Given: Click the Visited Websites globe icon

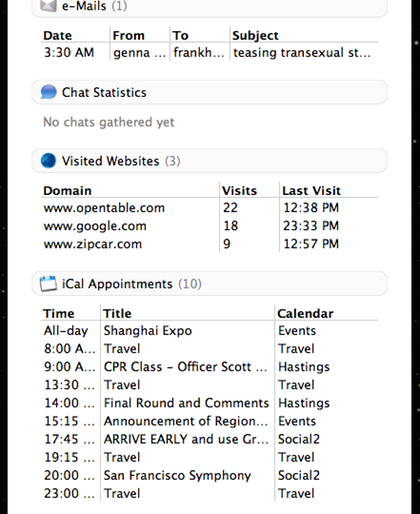Looking at the screenshot, I should [x=48, y=161].
